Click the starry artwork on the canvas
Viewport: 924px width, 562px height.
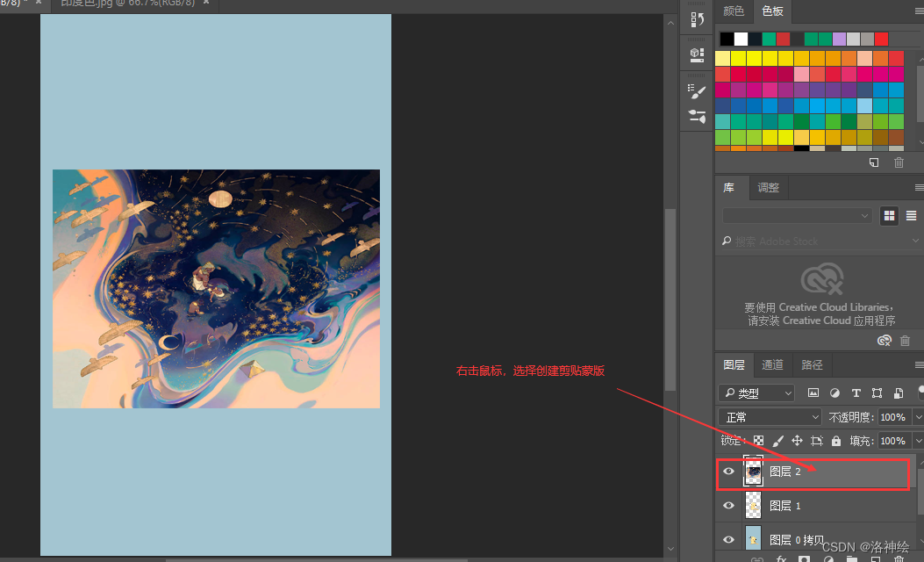point(216,289)
